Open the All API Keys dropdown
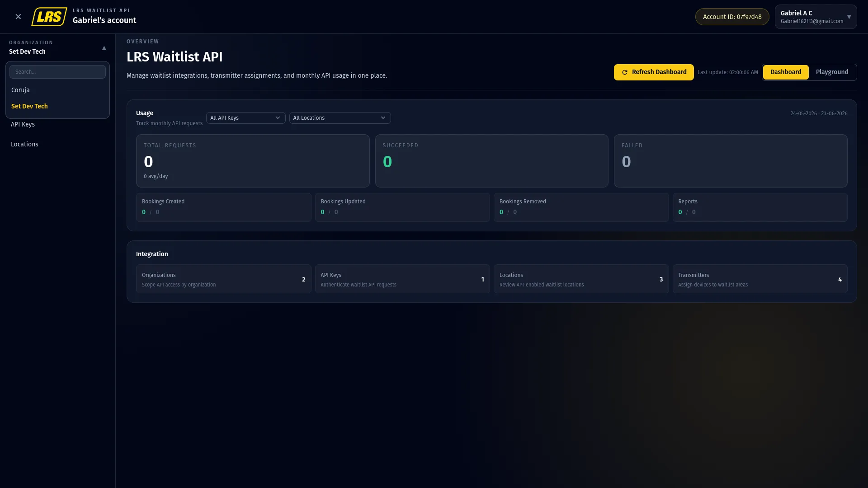This screenshot has height=488, width=868. tap(245, 118)
